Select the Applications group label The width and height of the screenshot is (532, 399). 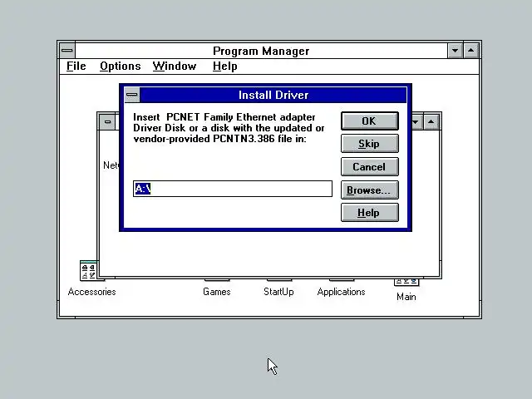[x=341, y=292]
